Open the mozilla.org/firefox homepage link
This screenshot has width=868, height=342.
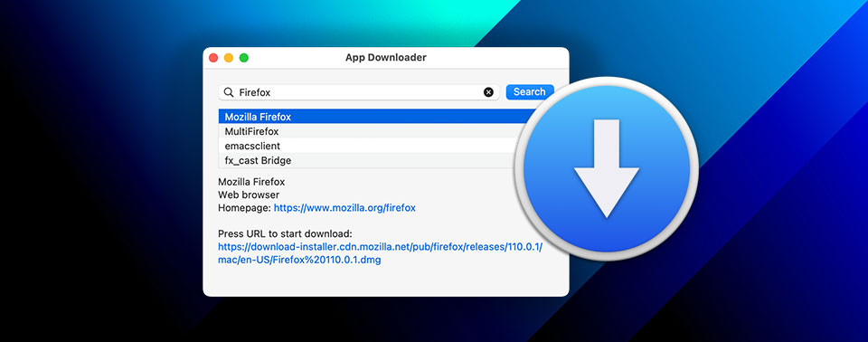pyautogui.click(x=344, y=208)
